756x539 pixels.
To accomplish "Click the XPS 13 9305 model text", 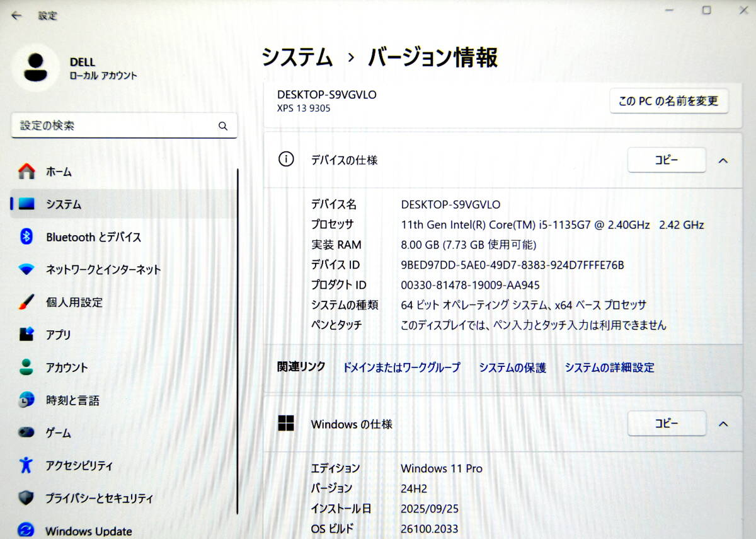I will coord(304,108).
